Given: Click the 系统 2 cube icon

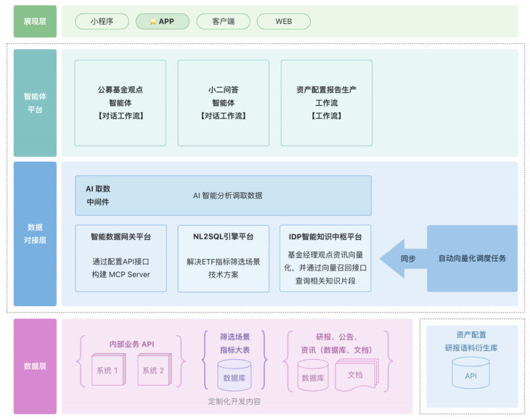Looking at the screenshot, I should tap(154, 370).
